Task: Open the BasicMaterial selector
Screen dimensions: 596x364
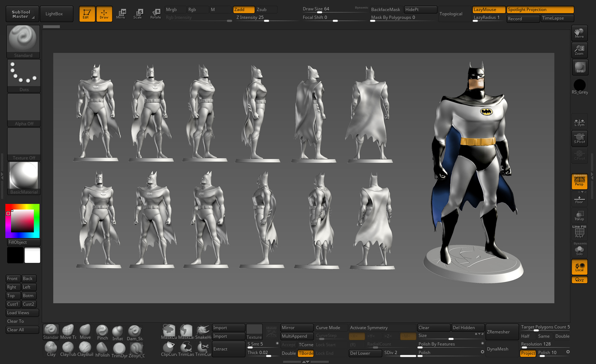Action: coord(24,178)
